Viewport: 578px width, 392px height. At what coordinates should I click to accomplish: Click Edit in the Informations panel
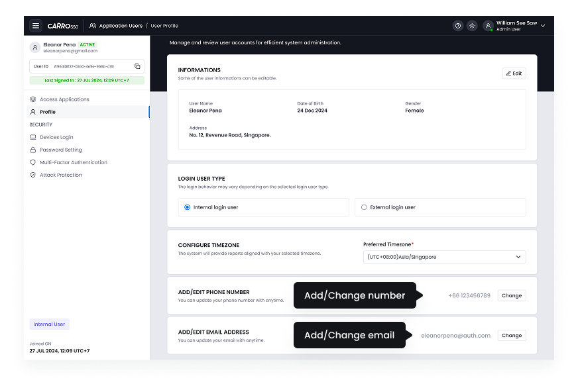[513, 73]
